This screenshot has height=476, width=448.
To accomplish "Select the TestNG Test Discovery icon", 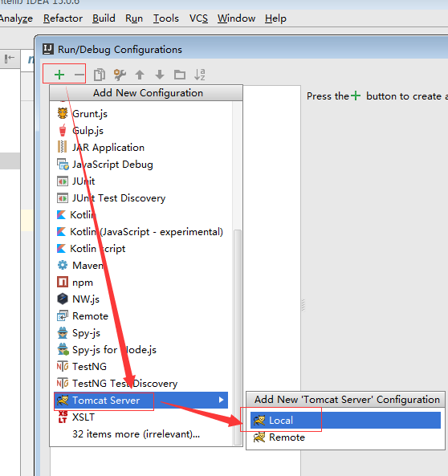I will coord(63,383).
